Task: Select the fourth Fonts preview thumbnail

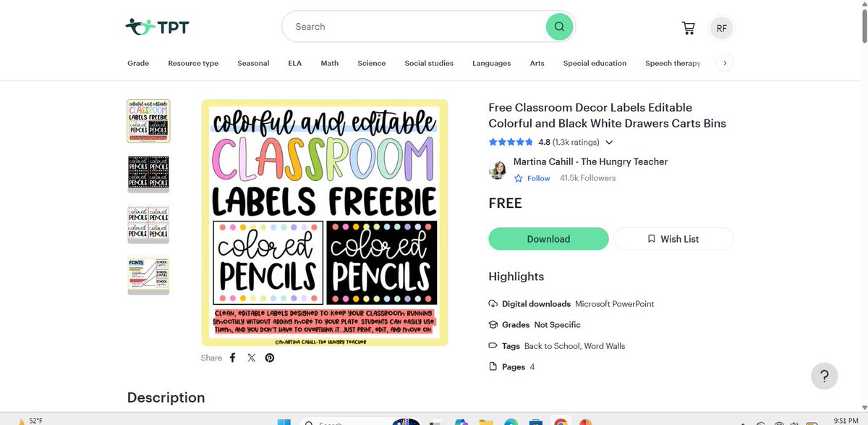Action: 148,275
